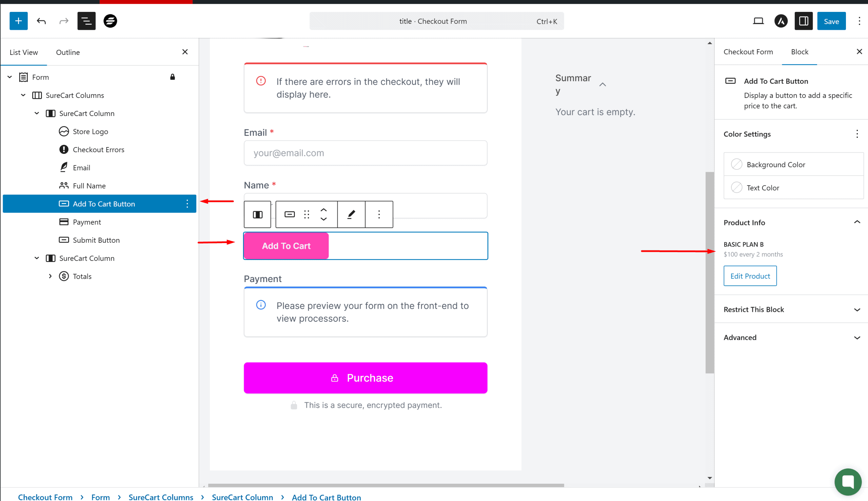Click the block inserter plus button
Screen dimensions: 868x501
tap(18, 21)
